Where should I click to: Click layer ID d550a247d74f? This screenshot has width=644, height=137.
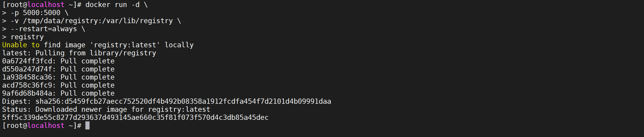[x=27, y=69]
